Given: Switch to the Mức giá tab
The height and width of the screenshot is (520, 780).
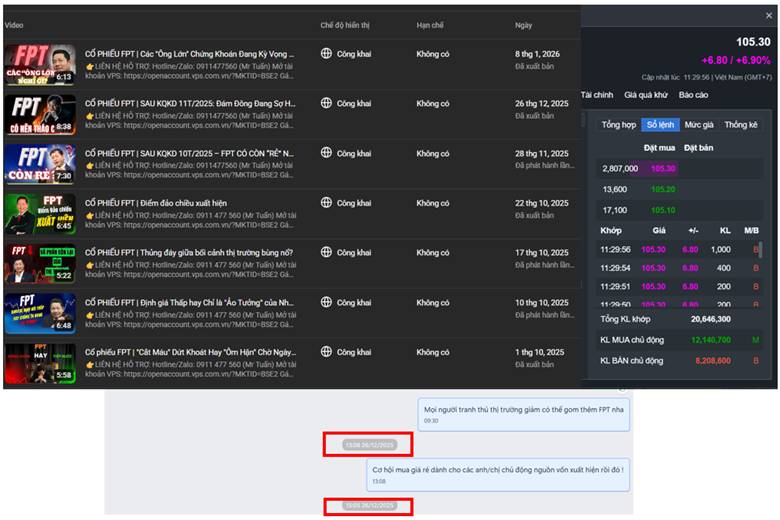Looking at the screenshot, I should point(699,125).
